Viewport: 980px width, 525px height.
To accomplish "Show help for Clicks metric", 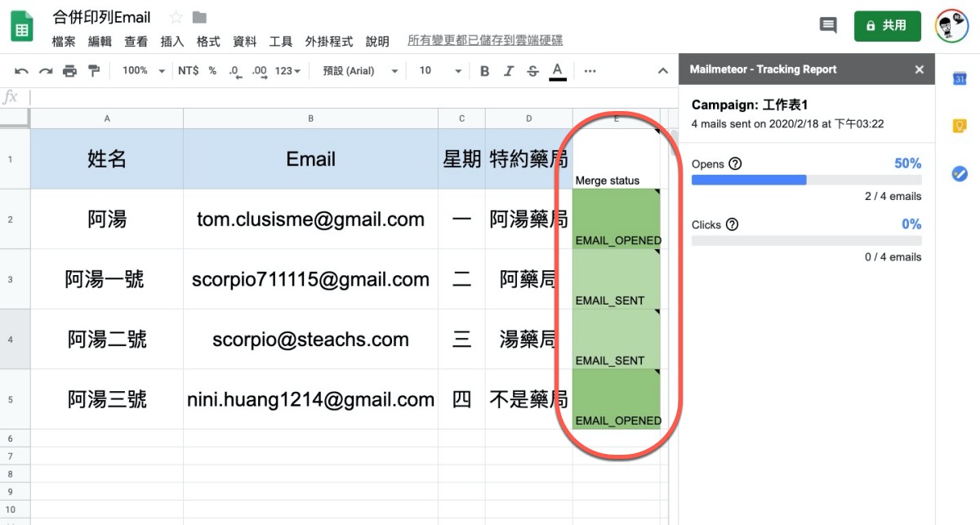I will point(732,225).
